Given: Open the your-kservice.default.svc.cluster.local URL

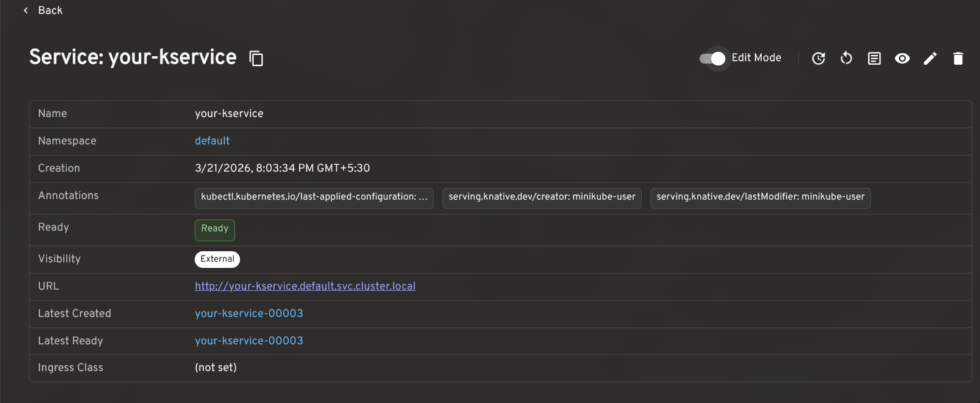Looking at the screenshot, I should [305, 286].
